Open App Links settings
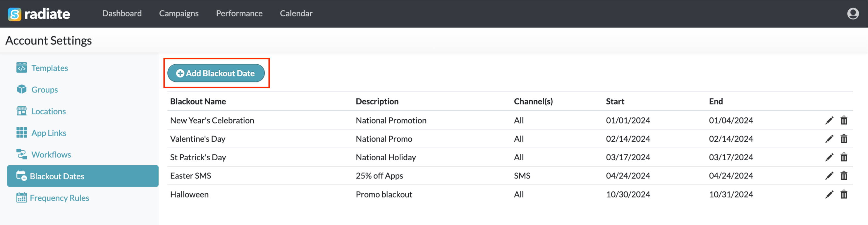Viewport: 868px width, 225px height. click(49, 133)
